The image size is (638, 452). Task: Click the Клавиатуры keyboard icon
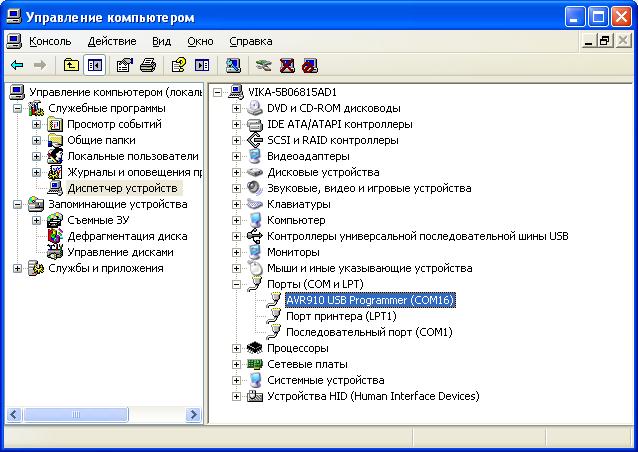click(255, 204)
